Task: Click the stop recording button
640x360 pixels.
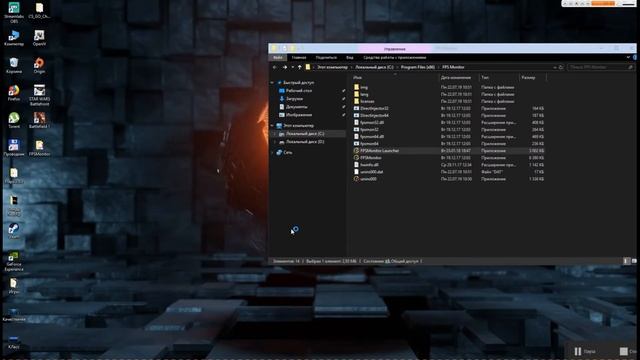Action: pos(628,351)
